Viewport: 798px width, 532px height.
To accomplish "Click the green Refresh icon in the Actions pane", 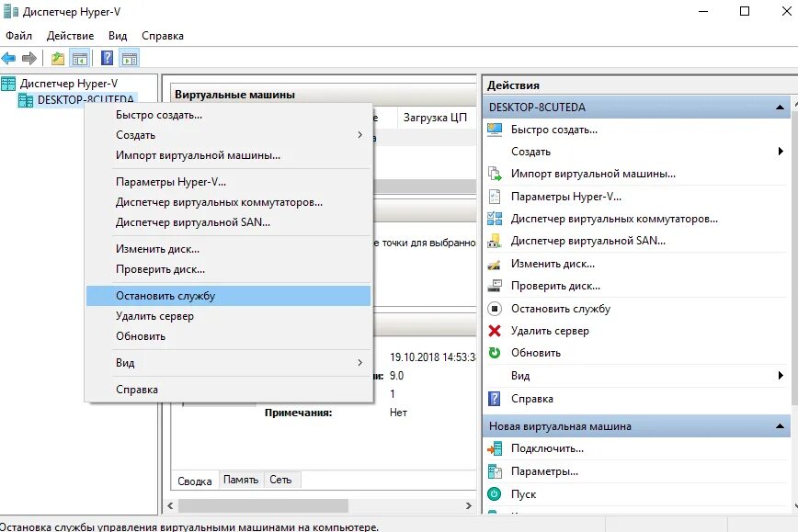I will pyautogui.click(x=495, y=353).
